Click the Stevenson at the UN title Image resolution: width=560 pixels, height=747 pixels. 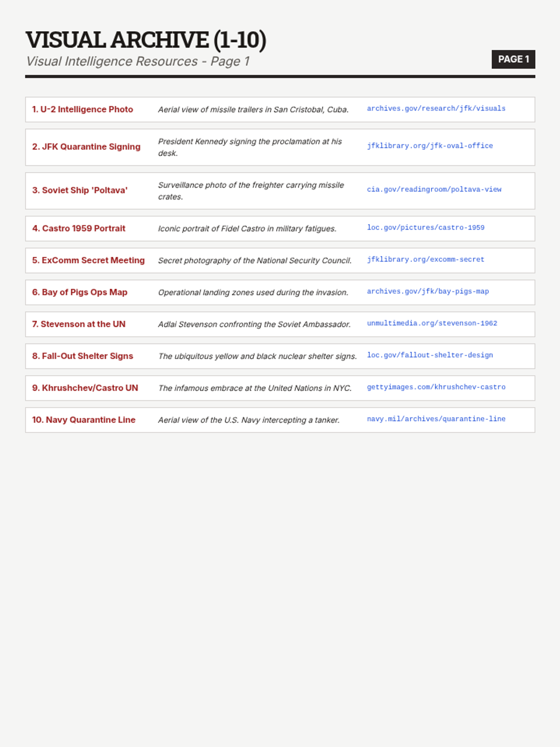point(79,324)
